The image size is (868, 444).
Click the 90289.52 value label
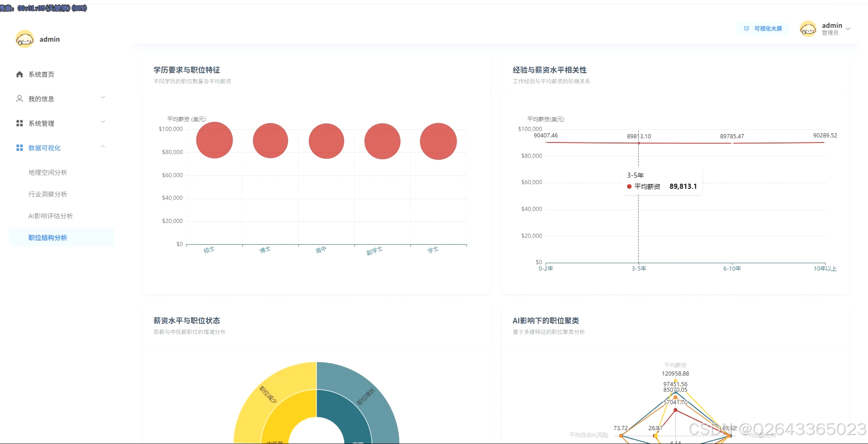pos(825,135)
